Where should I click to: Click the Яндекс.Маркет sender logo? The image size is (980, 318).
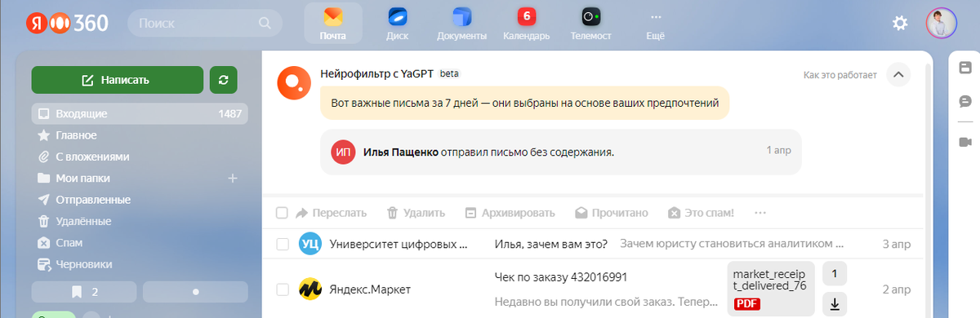click(x=310, y=289)
